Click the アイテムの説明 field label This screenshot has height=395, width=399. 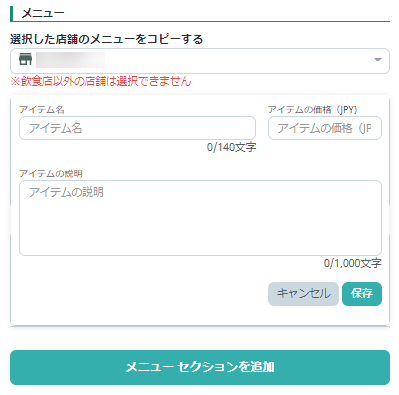coord(51,173)
